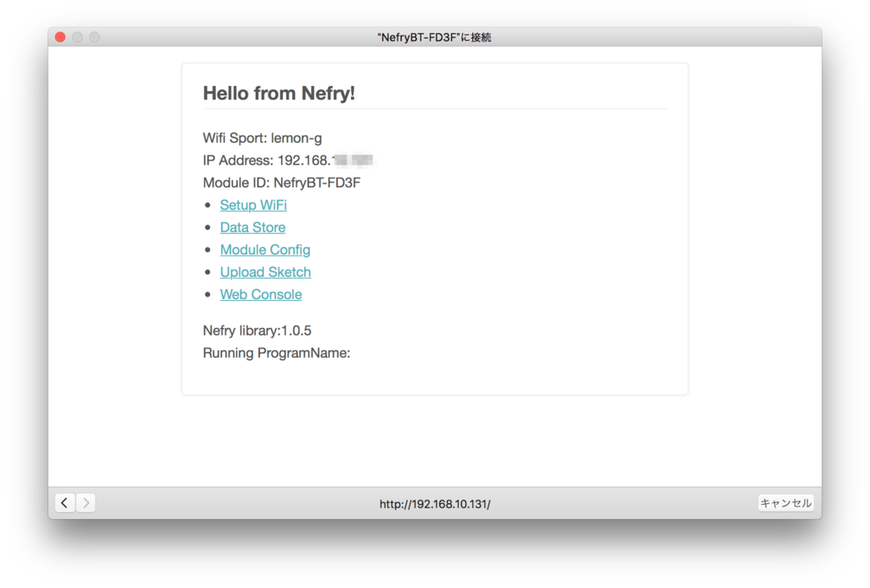Click the キャンセル cancel button
870x588 pixels.
tap(785, 503)
